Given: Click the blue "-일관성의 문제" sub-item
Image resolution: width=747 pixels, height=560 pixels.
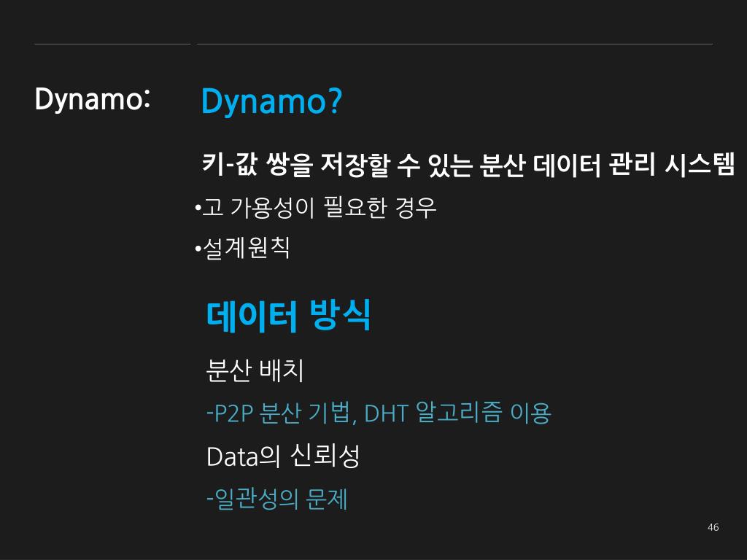Looking at the screenshot, I should click(276, 499).
